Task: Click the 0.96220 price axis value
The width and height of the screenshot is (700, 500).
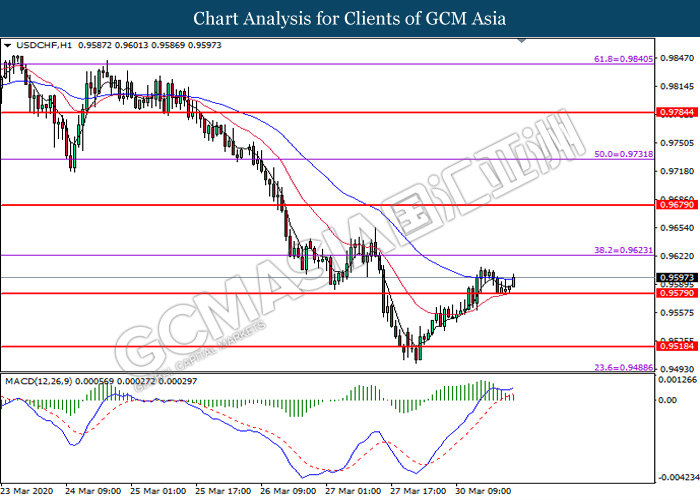Action: point(677,256)
